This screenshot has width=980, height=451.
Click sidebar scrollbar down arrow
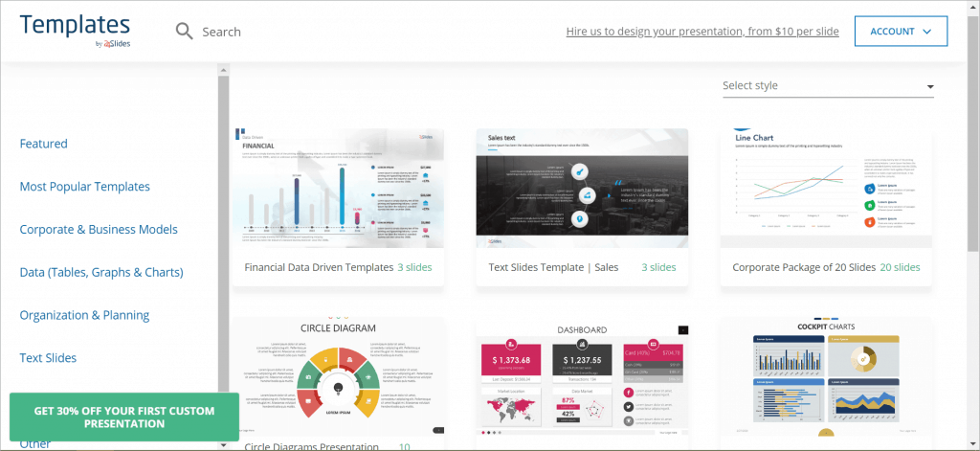(224, 444)
